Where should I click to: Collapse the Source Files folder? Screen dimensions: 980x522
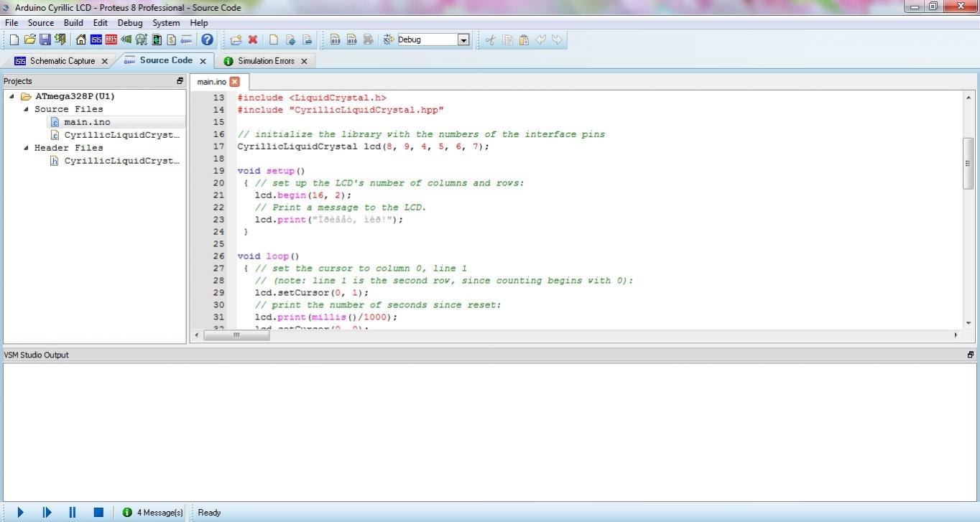[27, 109]
